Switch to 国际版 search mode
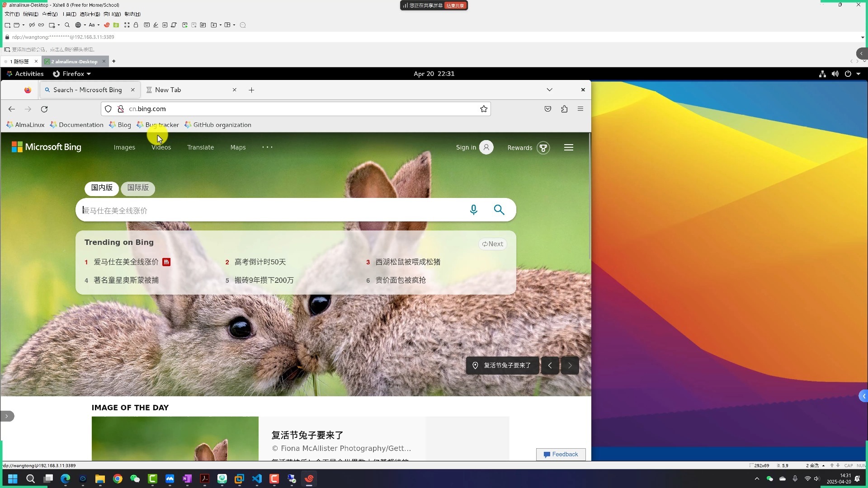 [x=138, y=188]
